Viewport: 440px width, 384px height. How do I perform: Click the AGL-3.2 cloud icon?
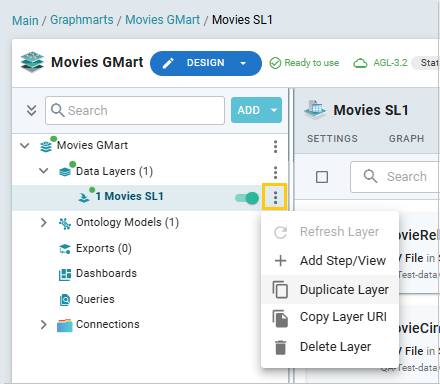[360, 63]
